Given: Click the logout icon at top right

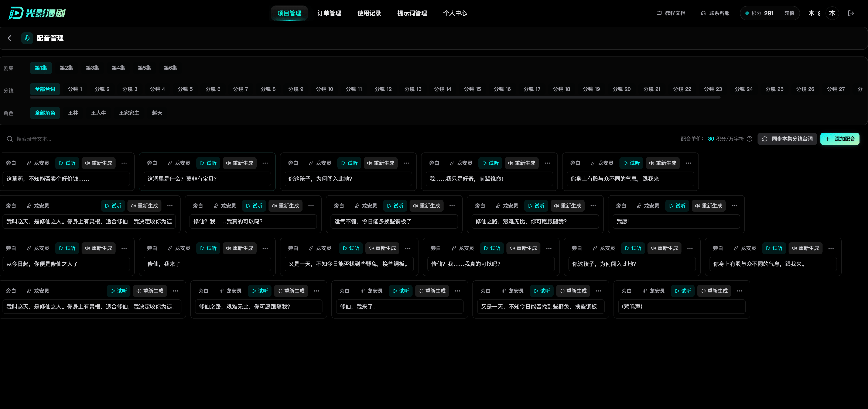Looking at the screenshot, I should tap(851, 13).
